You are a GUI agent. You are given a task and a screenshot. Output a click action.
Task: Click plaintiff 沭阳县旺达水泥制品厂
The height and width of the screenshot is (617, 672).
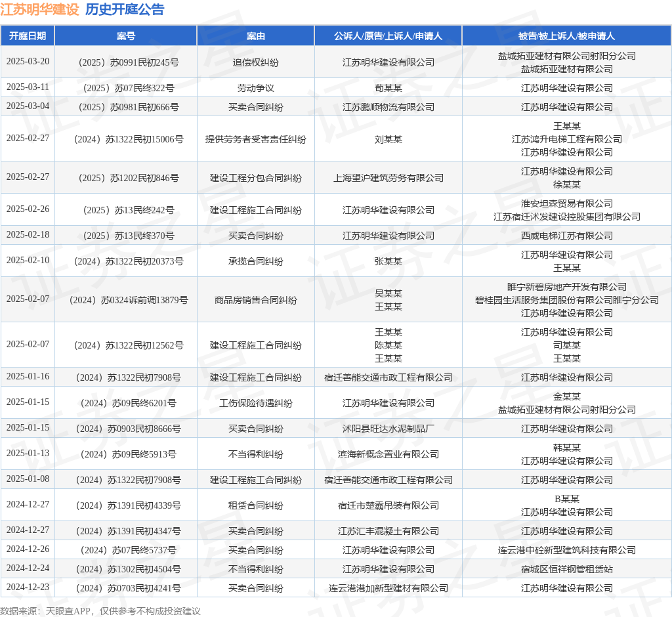(388, 429)
